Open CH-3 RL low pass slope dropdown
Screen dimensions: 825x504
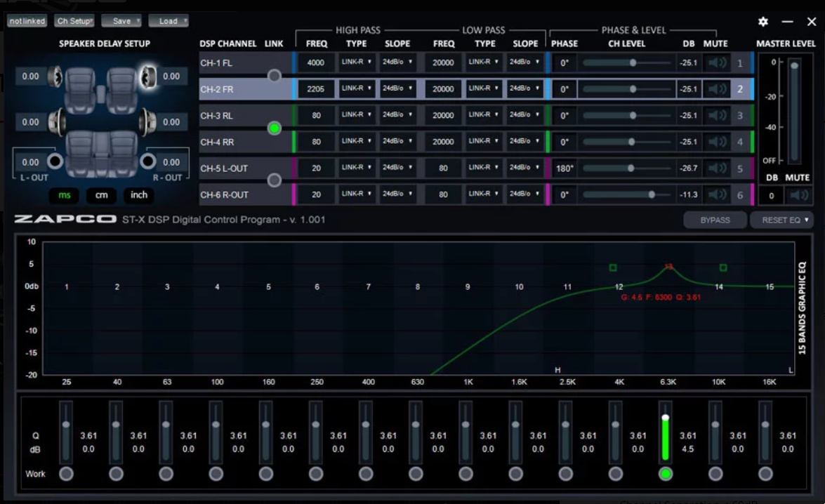click(x=524, y=114)
